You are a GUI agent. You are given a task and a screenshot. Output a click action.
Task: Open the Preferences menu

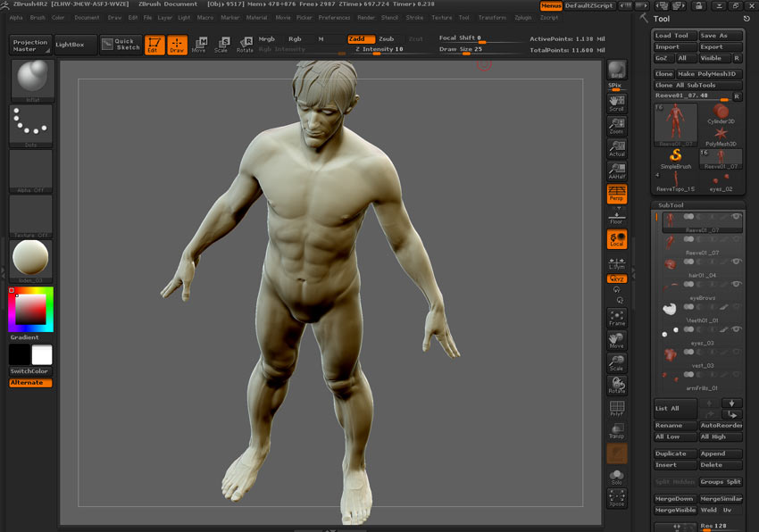click(334, 18)
